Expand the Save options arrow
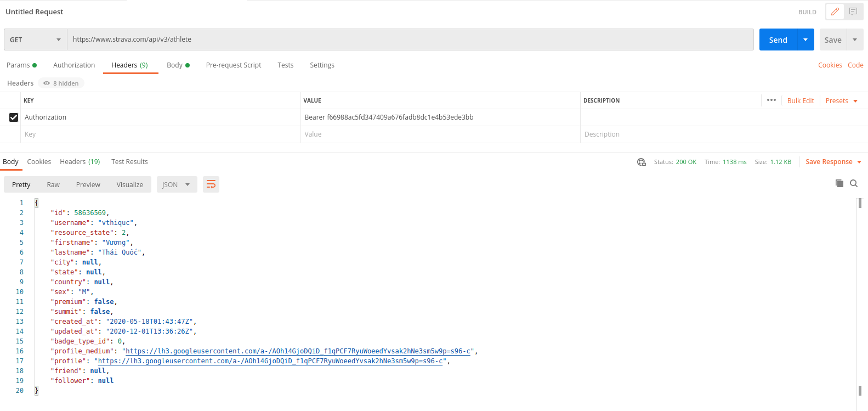The height and width of the screenshot is (411, 868). pyautogui.click(x=855, y=40)
